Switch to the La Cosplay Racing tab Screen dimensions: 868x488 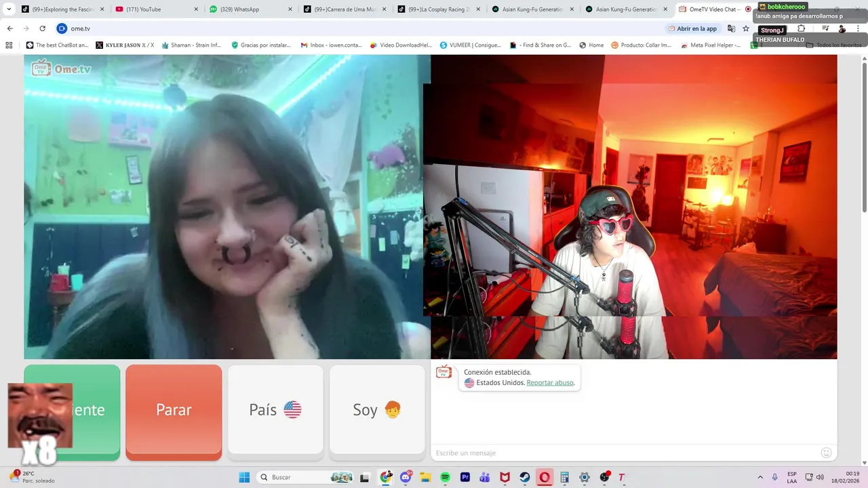[x=439, y=9]
